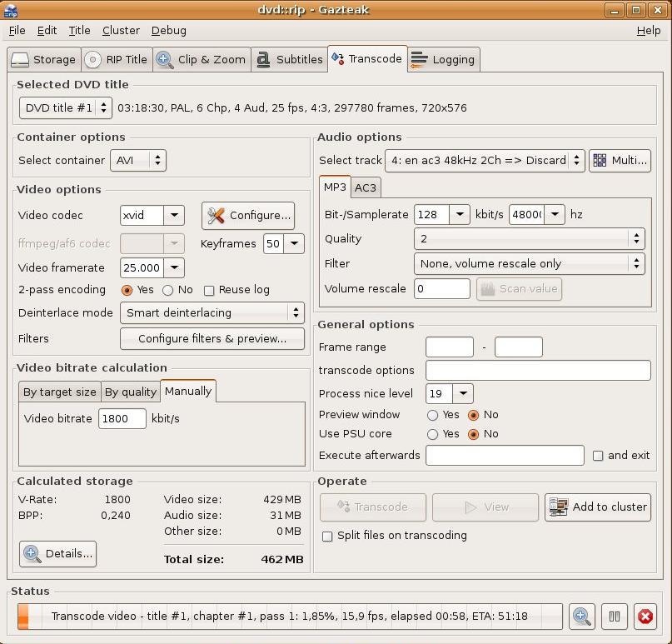
Task: Click computers icon on Add to cluster
Action: click(559, 507)
